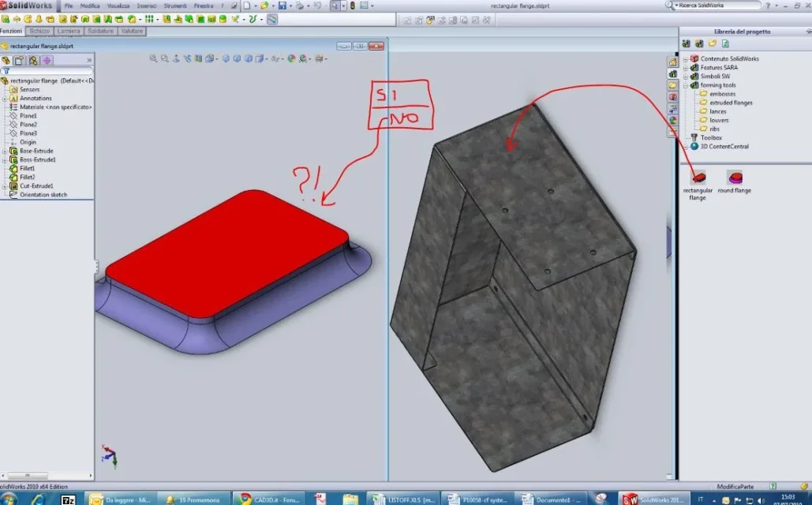This screenshot has width=812, height=505.
Task: Click the Instant3D icon
Action: pos(272,19)
